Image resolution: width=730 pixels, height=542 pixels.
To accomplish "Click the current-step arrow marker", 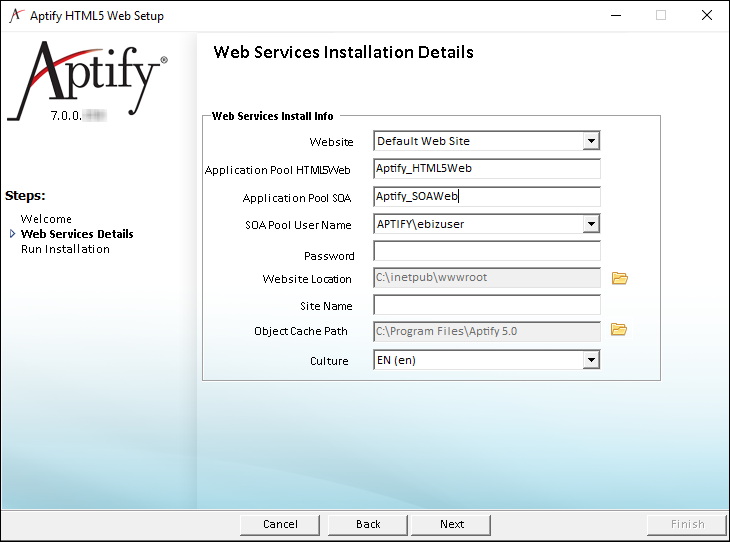I will (x=13, y=234).
